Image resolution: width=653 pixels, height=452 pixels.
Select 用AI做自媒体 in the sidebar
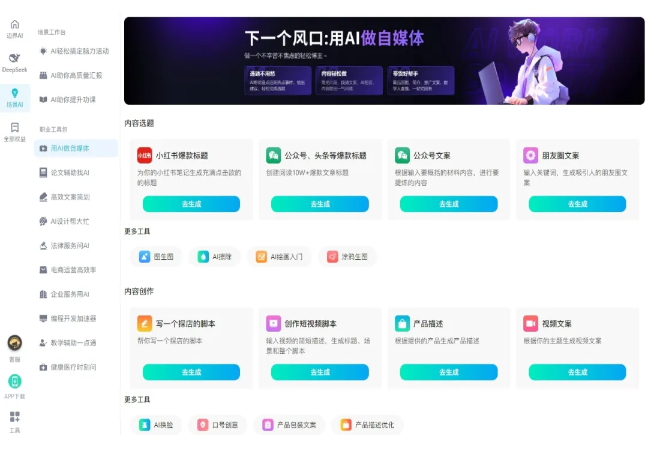[x=76, y=148]
